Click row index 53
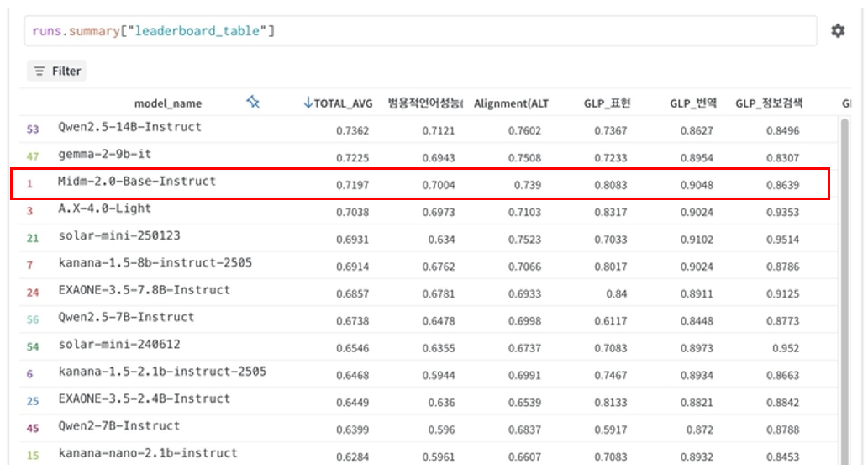 pyautogui.click(x=33, y=129)
